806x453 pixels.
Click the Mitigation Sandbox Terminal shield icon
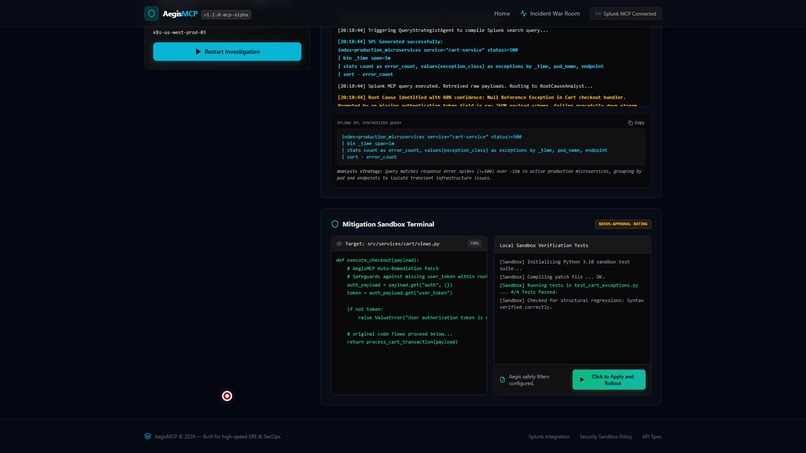[335, 224]
